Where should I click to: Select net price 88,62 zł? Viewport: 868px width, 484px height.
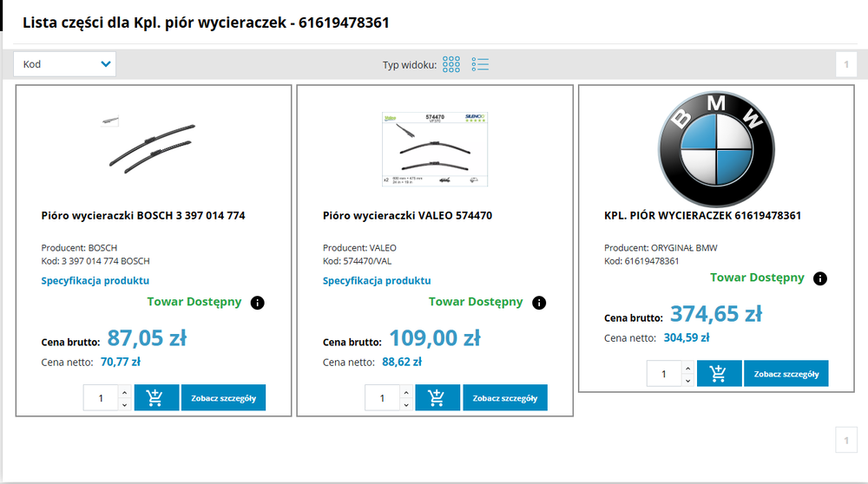coord(402,362)
